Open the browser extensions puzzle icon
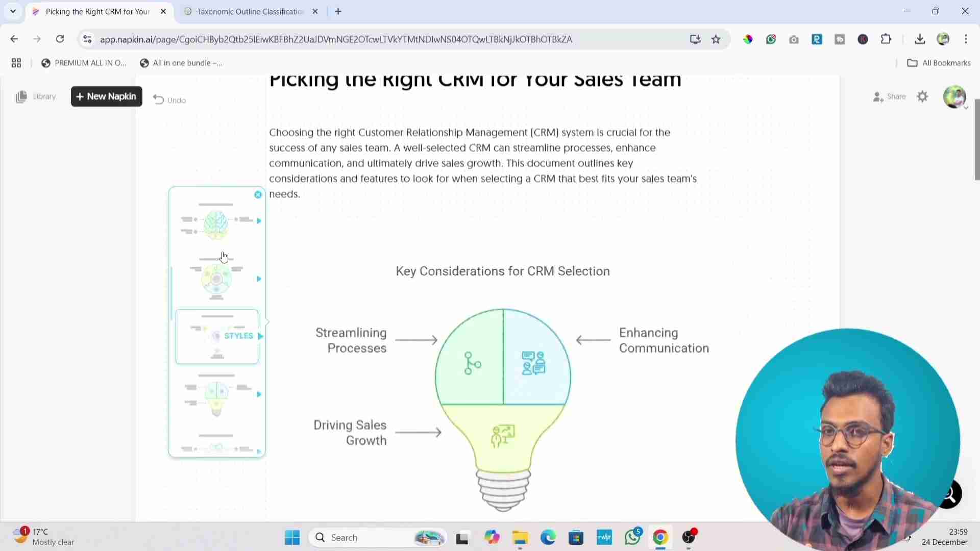 pos(886,39)
